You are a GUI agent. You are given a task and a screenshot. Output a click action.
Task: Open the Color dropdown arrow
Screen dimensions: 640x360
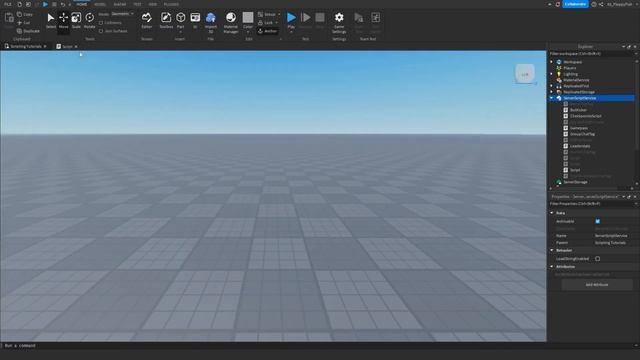248,32
